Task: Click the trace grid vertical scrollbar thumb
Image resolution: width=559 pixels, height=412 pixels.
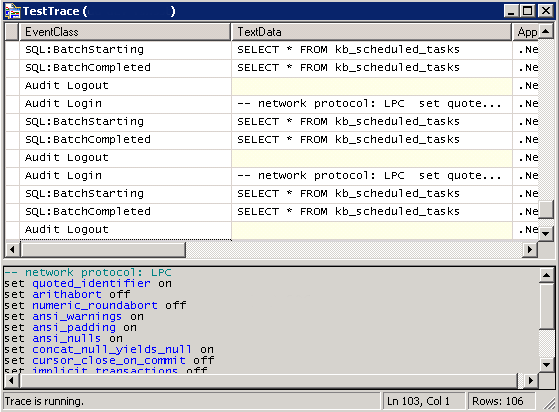Action: pyautogui.click(x=545, y=210)
